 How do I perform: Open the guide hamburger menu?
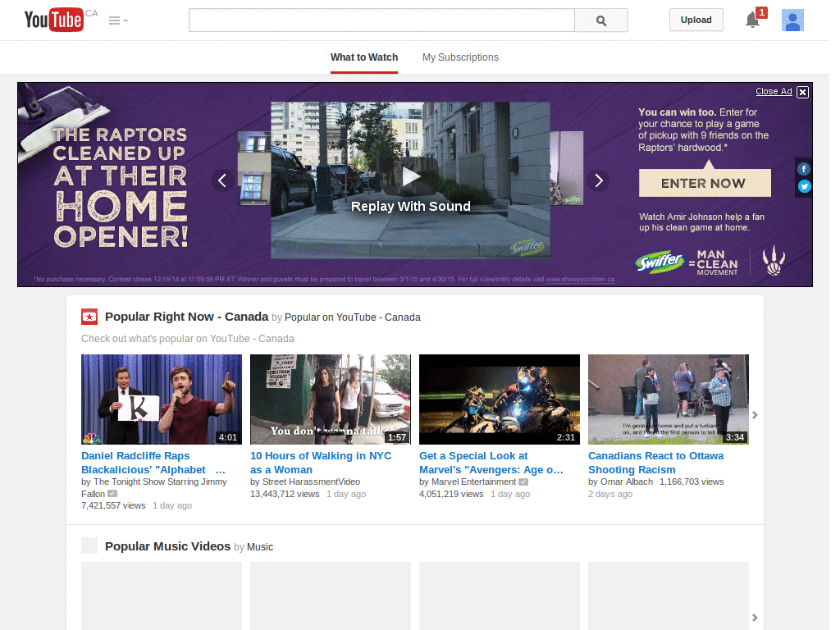[118, 21]
